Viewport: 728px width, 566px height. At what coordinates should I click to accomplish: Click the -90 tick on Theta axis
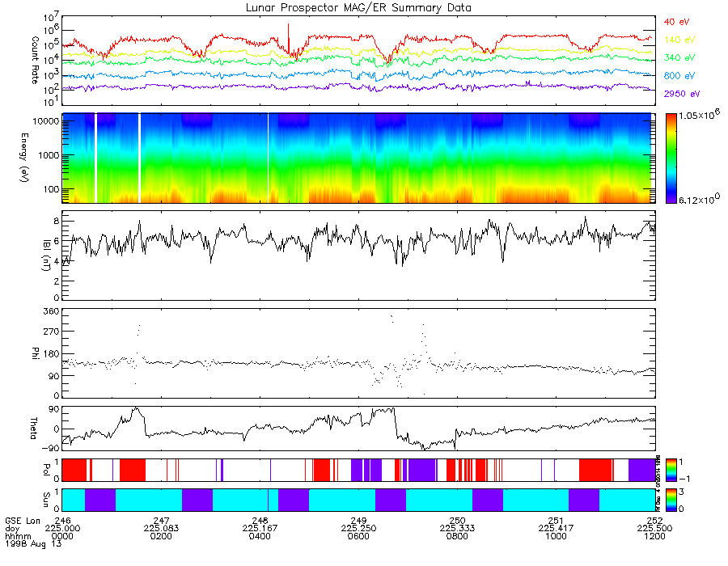(52, 448)
